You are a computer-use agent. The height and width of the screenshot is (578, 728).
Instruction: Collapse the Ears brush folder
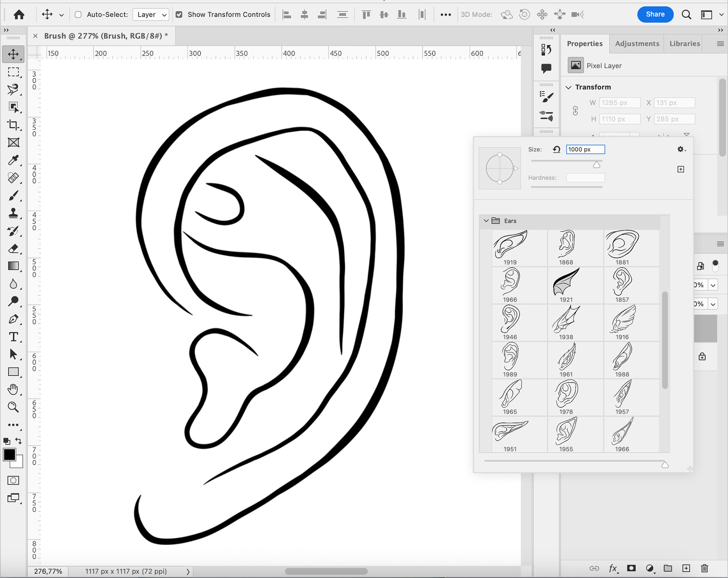[x=487, y=221]
